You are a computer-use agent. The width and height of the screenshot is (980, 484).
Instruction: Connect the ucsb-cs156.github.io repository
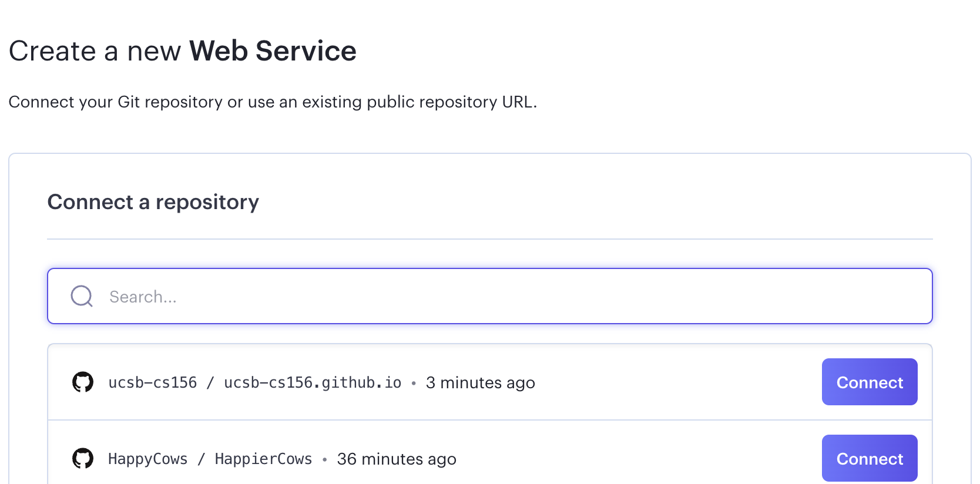[x=870, y=382]
